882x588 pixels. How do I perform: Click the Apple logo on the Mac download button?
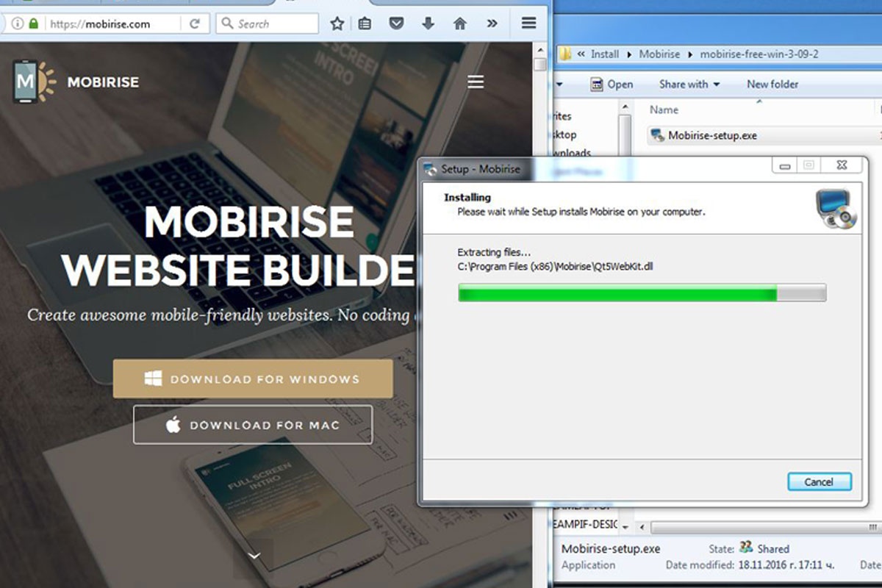point(173,425)
